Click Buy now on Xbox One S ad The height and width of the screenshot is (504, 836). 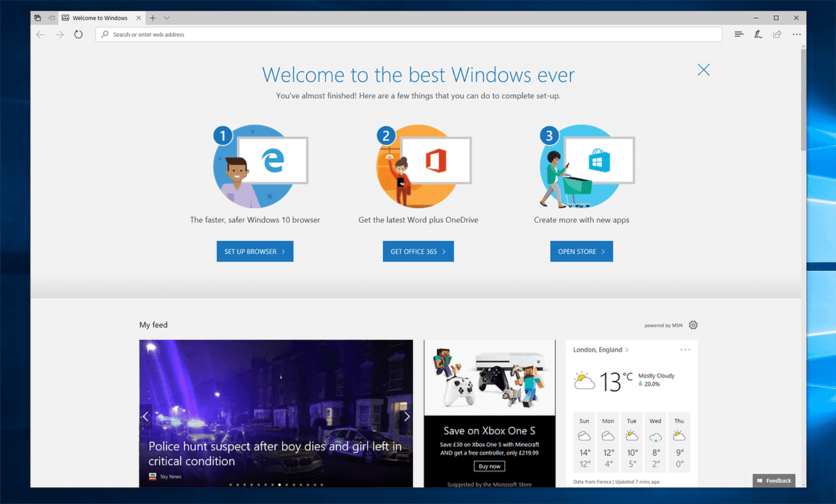click(x=489, y=466)
